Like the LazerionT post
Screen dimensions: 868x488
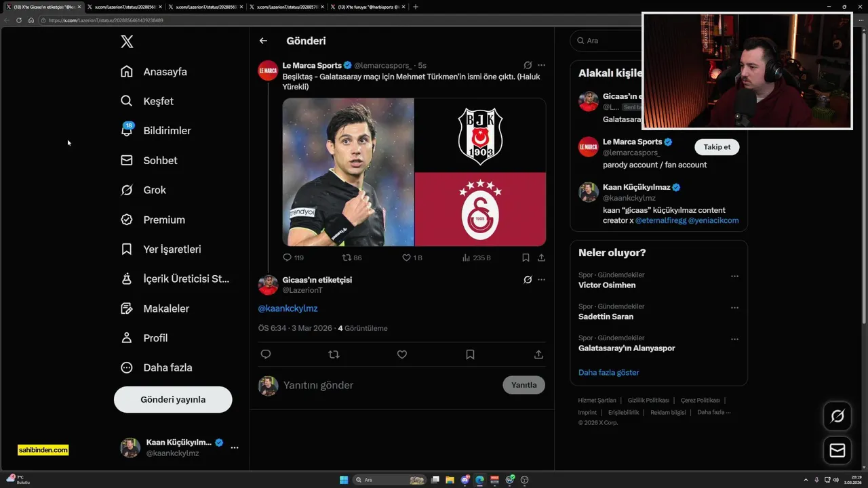[402, 354]
